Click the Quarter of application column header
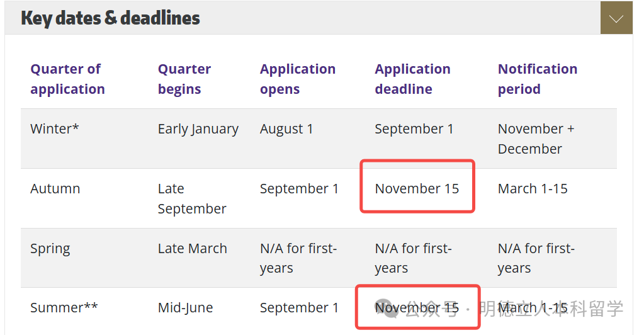The width and height of the screenshot is (644, 335). [67, 79]
